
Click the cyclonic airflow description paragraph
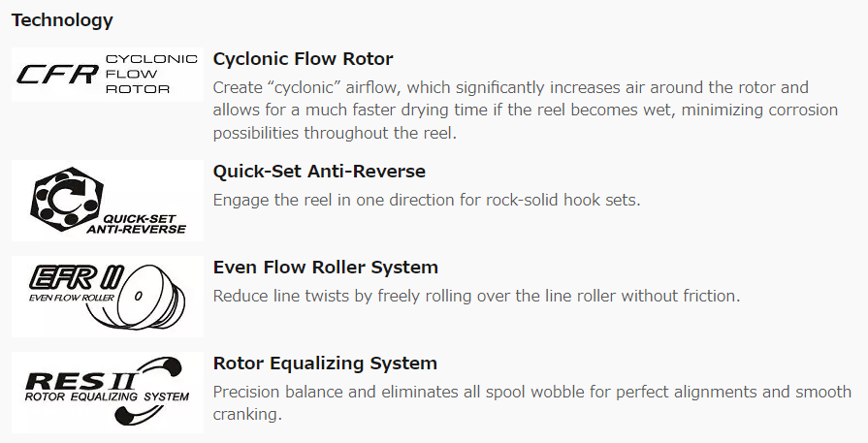[x=526, y=111]
